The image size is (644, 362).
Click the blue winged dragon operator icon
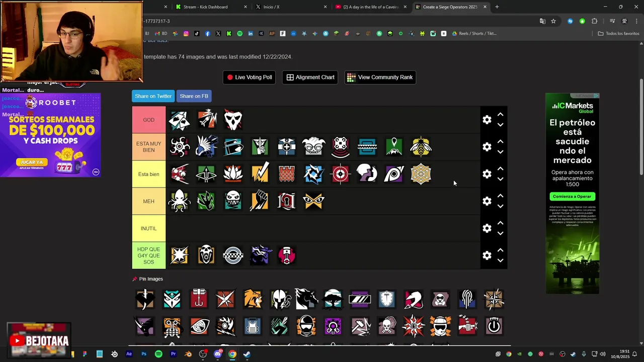click(206, 147)
